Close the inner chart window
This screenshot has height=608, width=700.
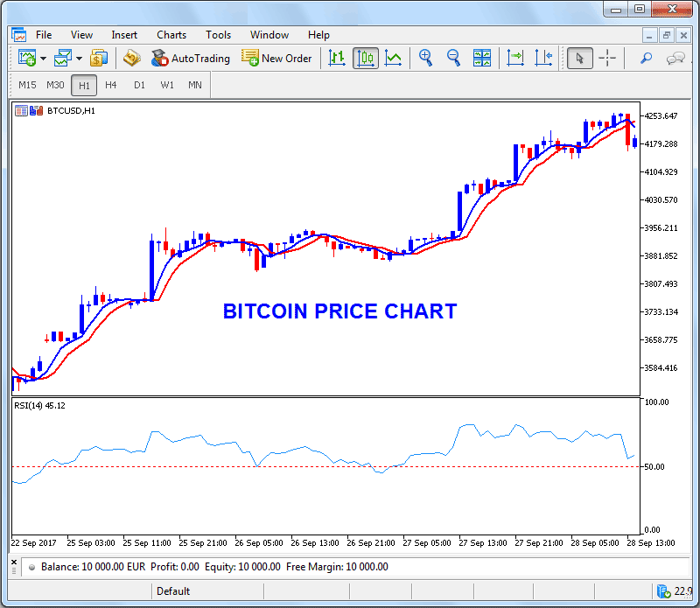pyautogui.click(x=683, y=35)
